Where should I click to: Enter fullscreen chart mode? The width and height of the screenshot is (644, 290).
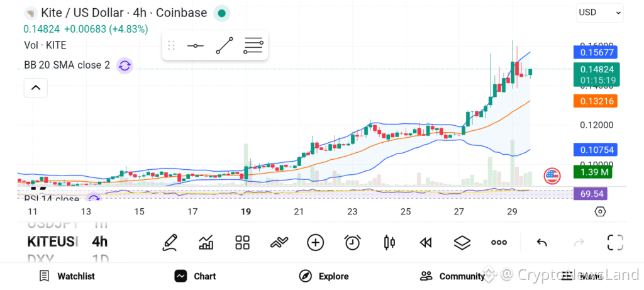point(615,242)
